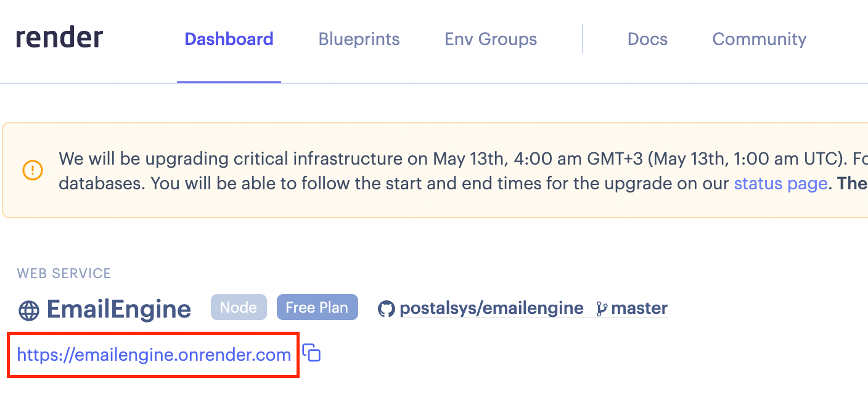Click the render logo
Image resolution: width=868 pixels, height=407 pixels.
[x=59, y=38]
